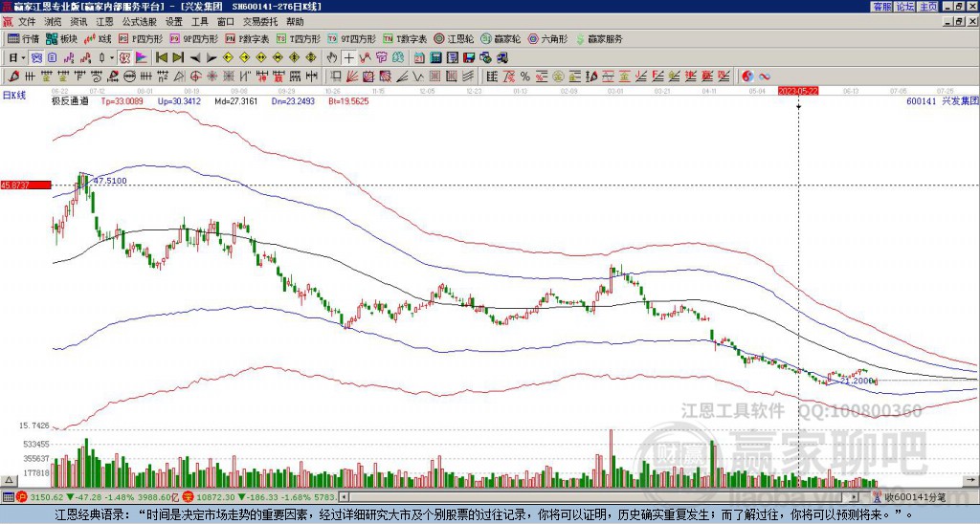Open the T数字表 tool

click(x=405, y=38)
